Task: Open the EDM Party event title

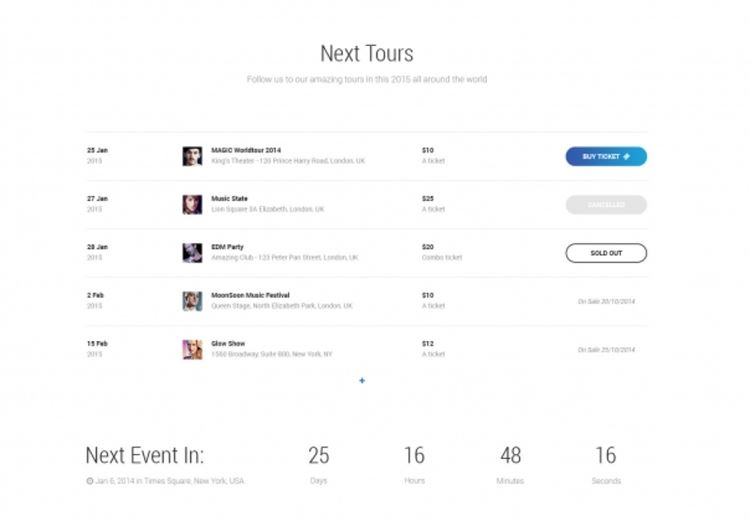Action: 227,247
